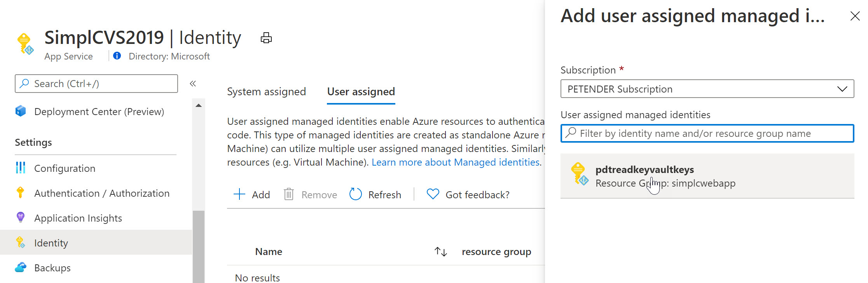Select Identity in the settings menu
The height and width of the screenshot is (283, 868).
[x=51, y=243]
